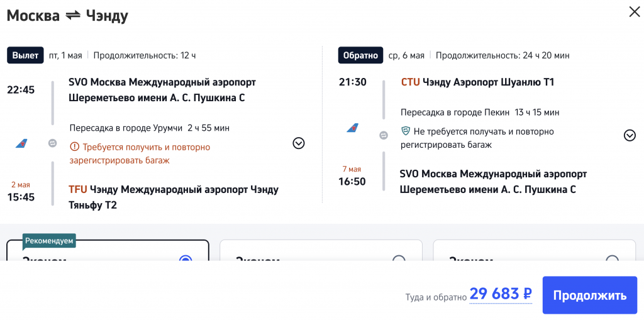Select the middle fare option radio button
This screenshot has height=320, width=644.
tap(399, 260)
